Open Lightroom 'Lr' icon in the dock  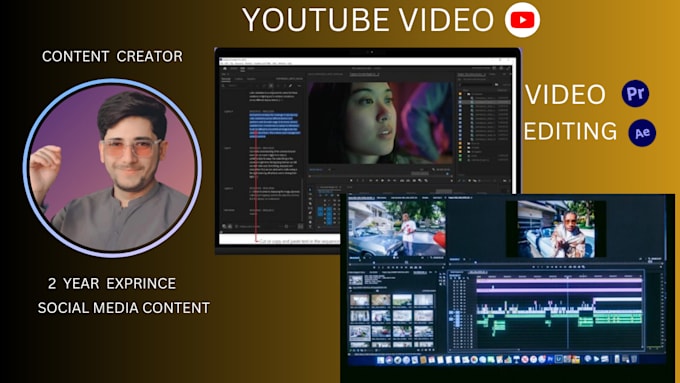(560, 359)
